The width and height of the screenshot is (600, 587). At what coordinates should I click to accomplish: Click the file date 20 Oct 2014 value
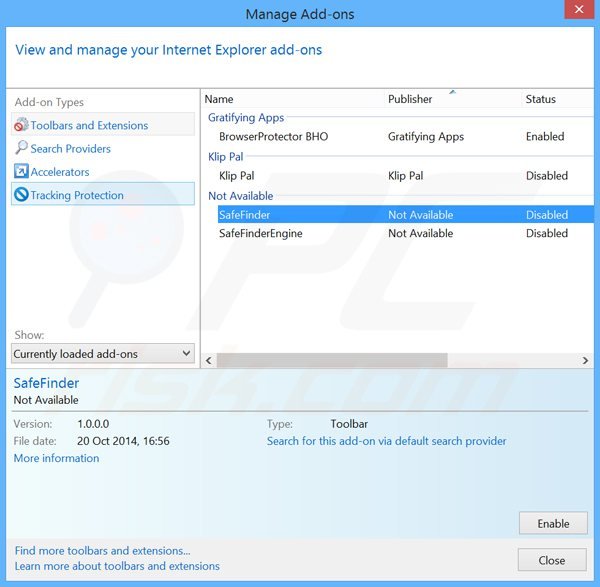tap(123, 441)
